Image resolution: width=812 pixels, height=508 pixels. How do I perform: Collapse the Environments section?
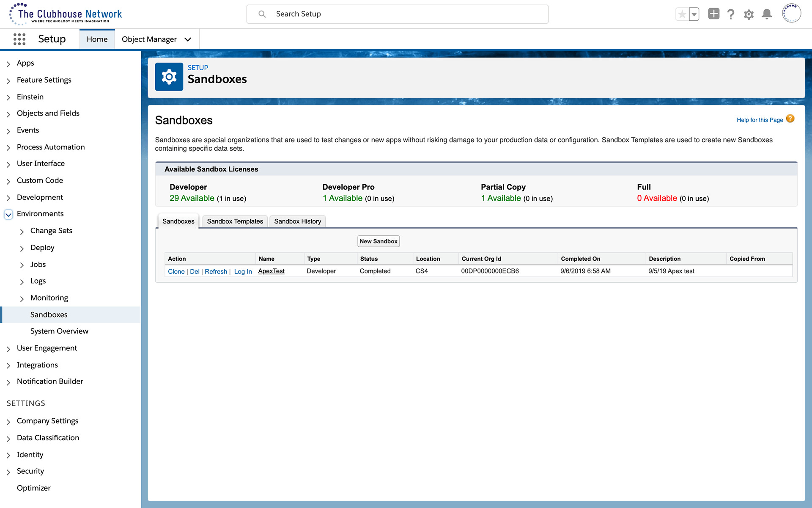(8, 214)
